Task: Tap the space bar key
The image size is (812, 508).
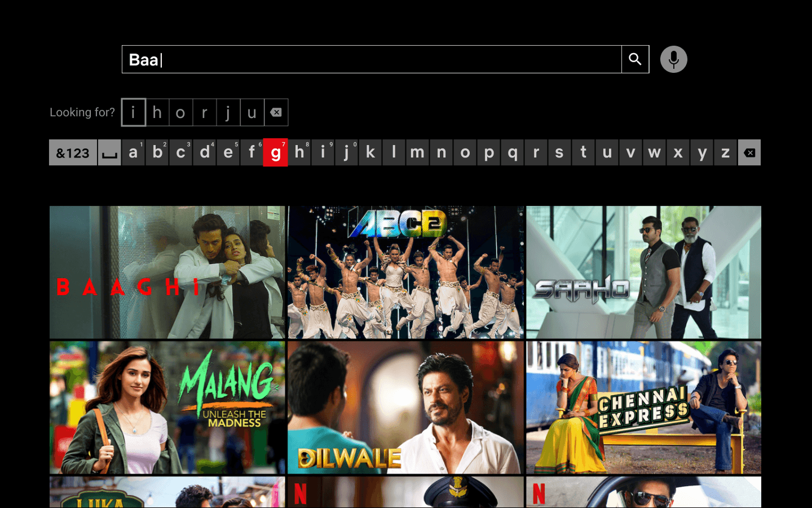Action: 109,152
